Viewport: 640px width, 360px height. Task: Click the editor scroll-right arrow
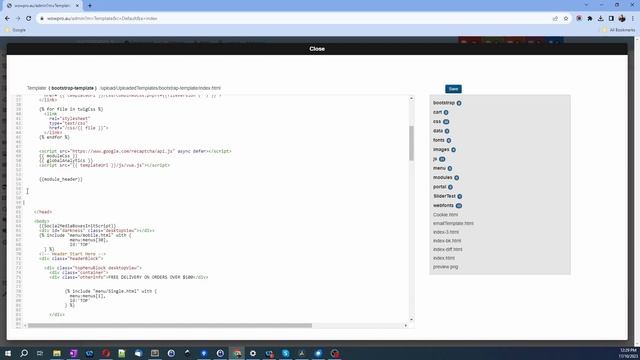405,325
